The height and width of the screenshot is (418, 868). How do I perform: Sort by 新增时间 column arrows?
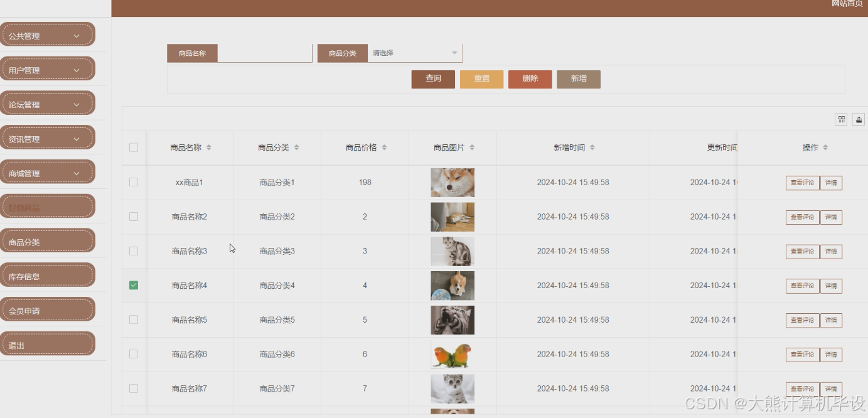(x=592, y=147)
